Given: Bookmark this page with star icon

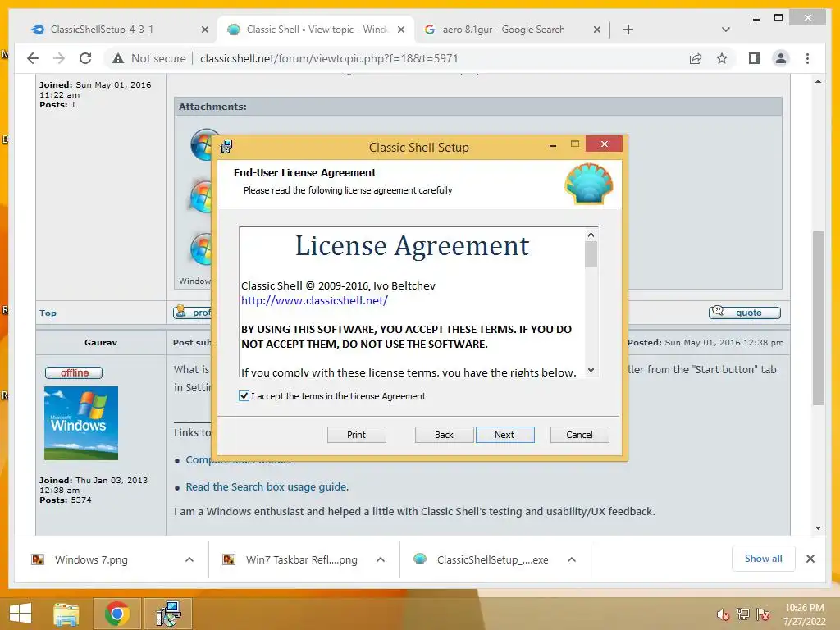Looking at the screenshot, I should click(x=722, y=58).
